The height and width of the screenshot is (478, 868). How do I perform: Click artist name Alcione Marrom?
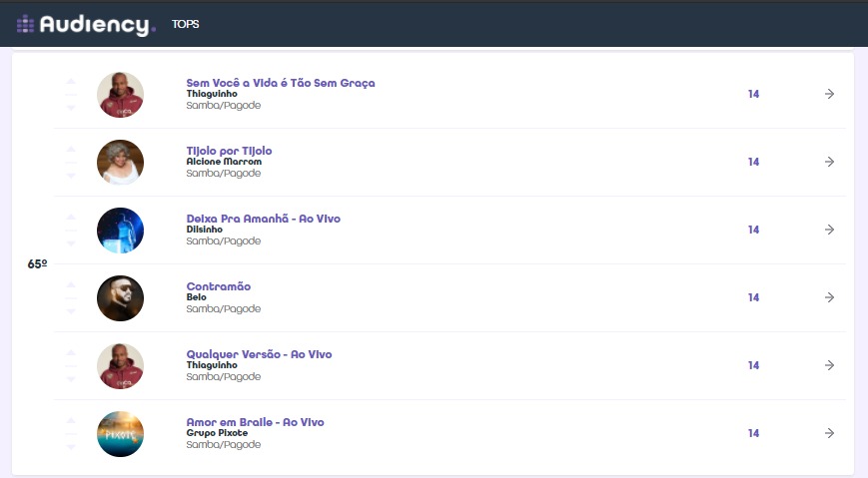(x=224, y=162)
